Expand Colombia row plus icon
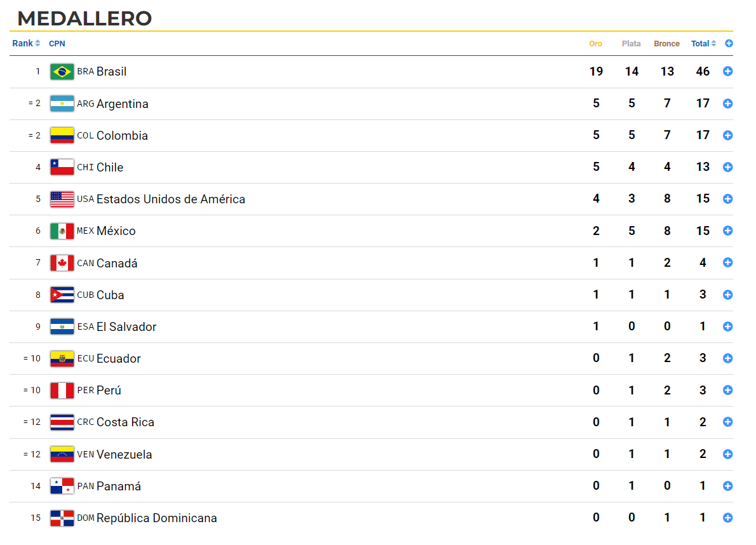Image resolution: width=756 pixels, height=545 pixels. pos(727,135)
